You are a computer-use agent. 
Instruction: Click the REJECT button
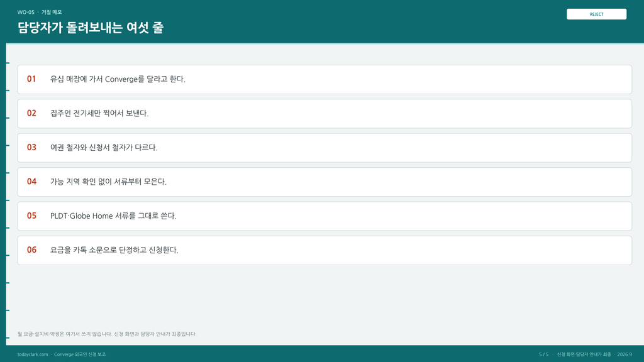(x=596, y=14)
